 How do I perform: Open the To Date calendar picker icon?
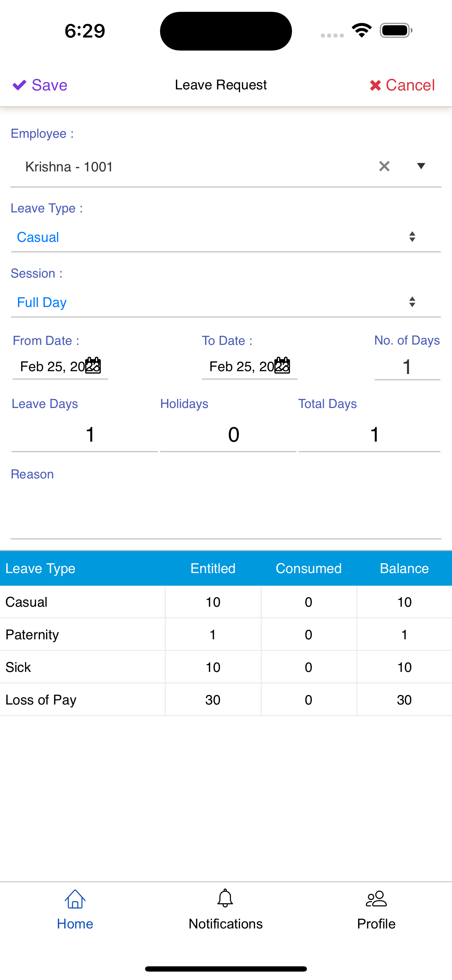coord(282,366)
